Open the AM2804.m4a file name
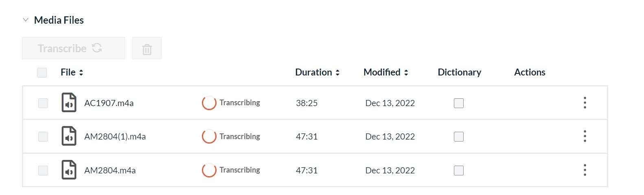Viewport: 644px width, 195px height. coord(110,171)
